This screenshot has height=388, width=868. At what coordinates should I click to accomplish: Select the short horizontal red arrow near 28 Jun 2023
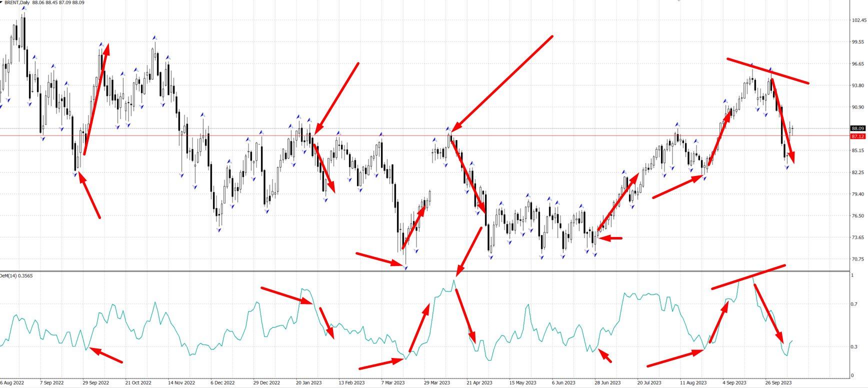tap(610, 238)
